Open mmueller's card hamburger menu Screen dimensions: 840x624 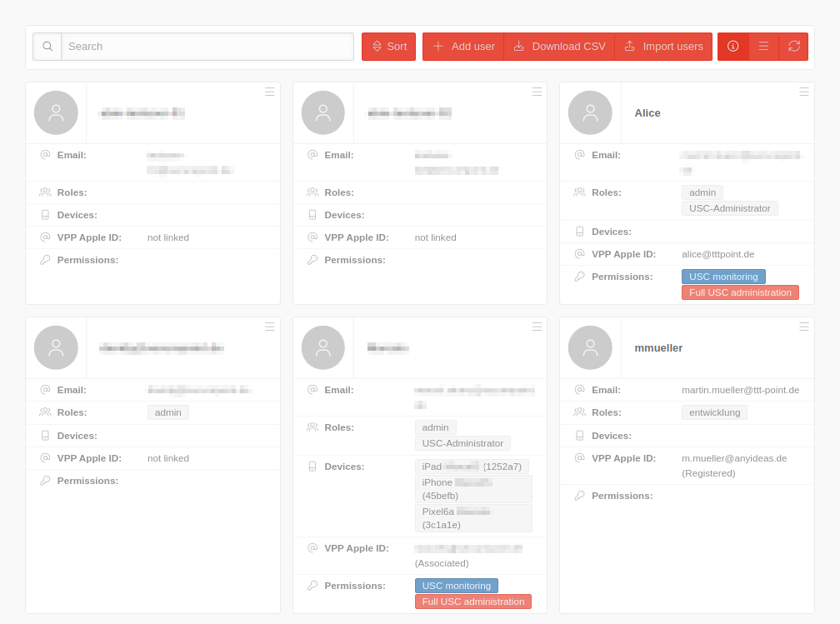(x=804, y=327)
